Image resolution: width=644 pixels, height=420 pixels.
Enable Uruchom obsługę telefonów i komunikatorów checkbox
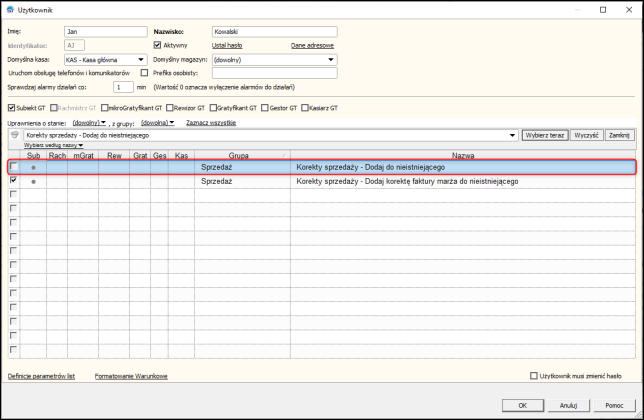pyautogui.click(x=144, y=73)
